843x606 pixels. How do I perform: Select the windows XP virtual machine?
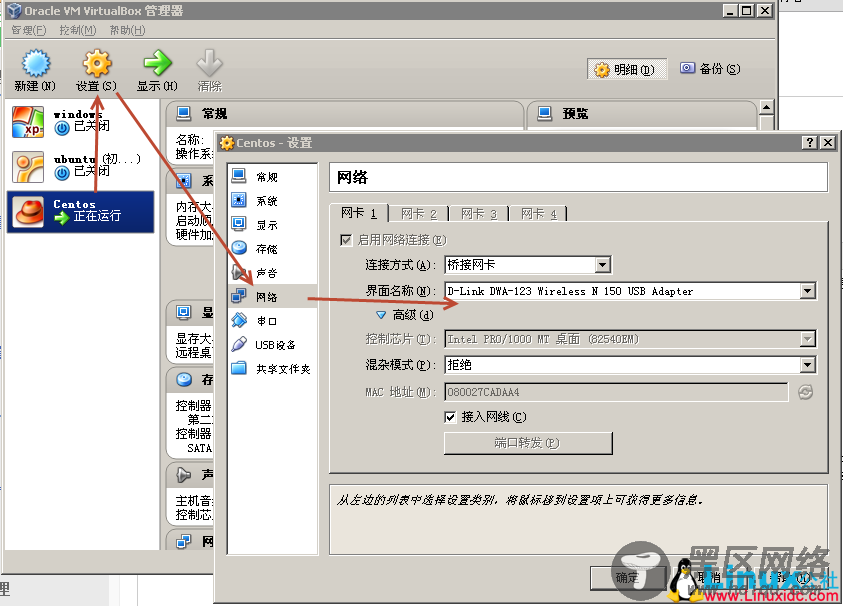pyautogui.click(x=81, y=122)
